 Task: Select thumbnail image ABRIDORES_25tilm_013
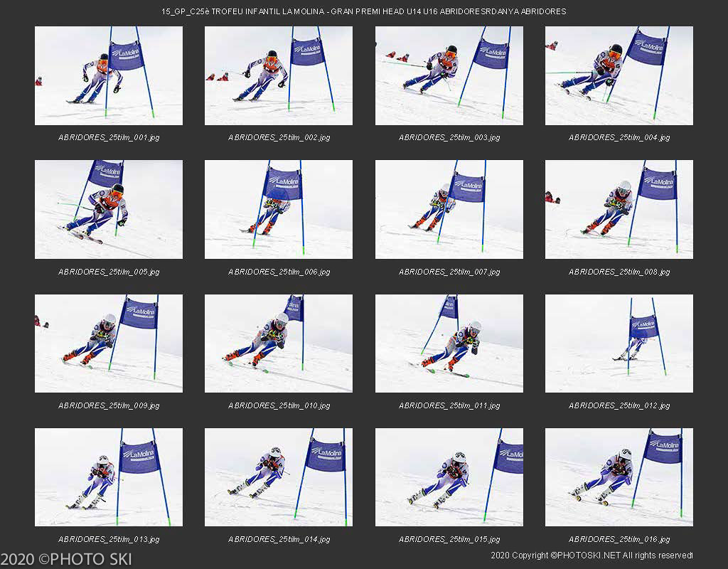click(108, 477)
